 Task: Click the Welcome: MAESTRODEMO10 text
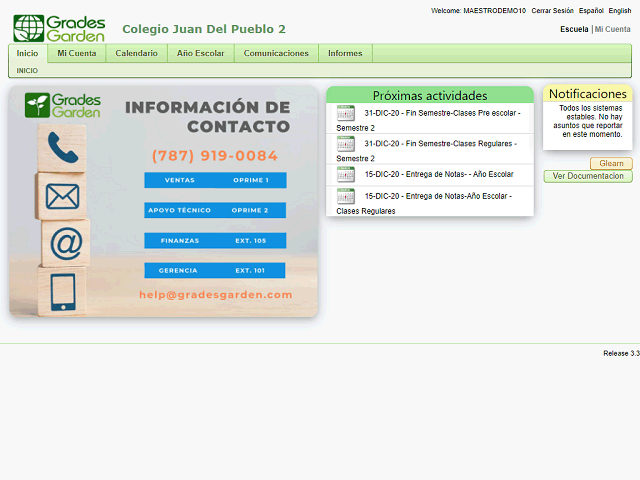(x=478, y=11)
